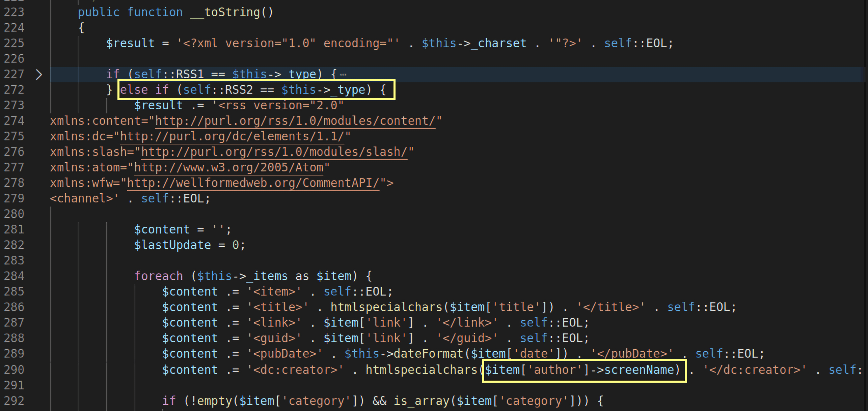
Task: Click the $result variable on line 225
Action: tap(130, 43)
